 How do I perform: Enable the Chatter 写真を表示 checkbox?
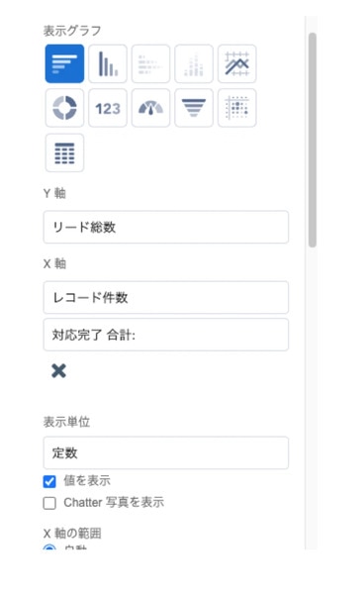pyautogui.click(x=49, y=503)
